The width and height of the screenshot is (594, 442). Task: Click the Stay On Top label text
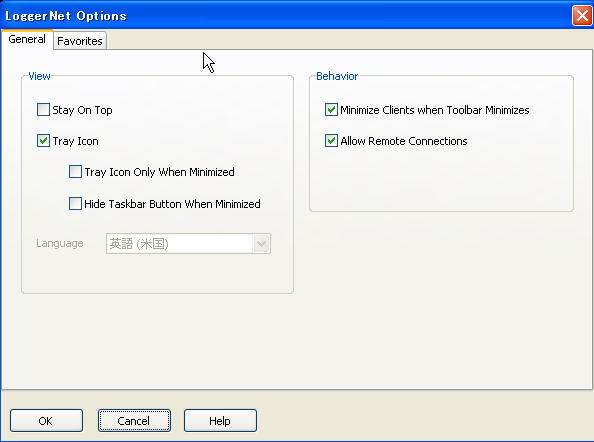[82, 110]
